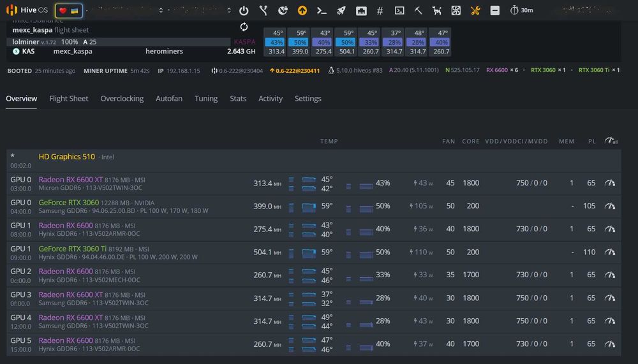Open the Stats tab

click(x=238, y=98)
